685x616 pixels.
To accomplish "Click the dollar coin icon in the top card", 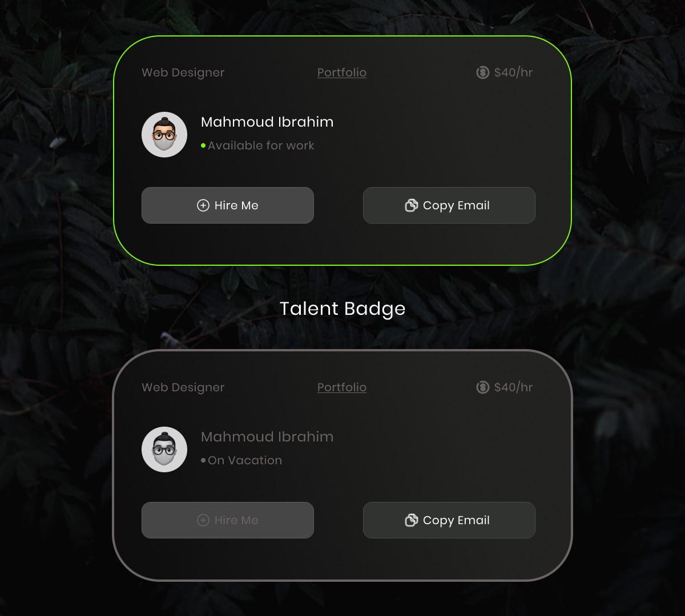I will point(483,72).
